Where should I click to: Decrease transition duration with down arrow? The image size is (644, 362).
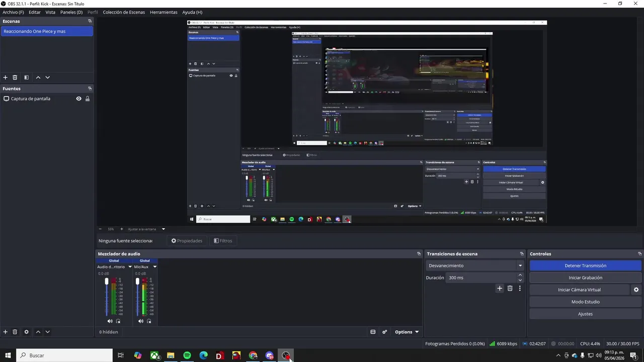coord(520,280)
